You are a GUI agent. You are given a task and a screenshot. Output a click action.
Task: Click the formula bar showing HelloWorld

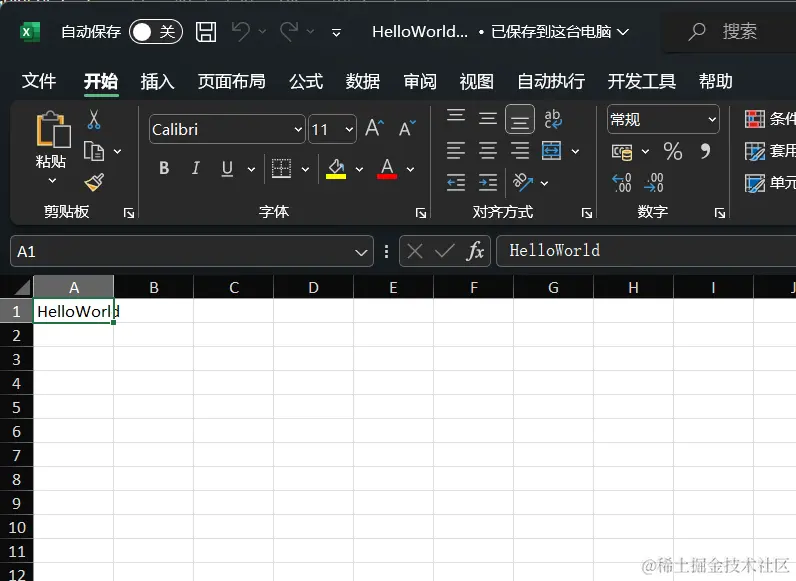[x=646, y=251]
